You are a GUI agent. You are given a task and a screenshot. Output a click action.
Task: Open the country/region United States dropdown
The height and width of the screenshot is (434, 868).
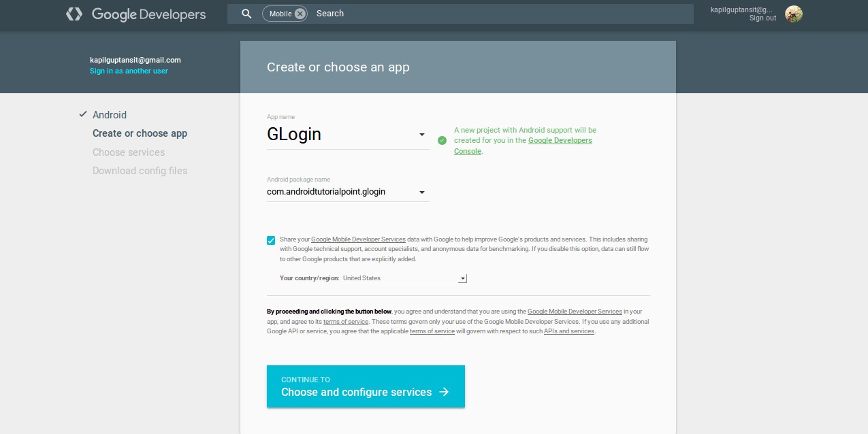pyautogui.click(x=404, y=278)
